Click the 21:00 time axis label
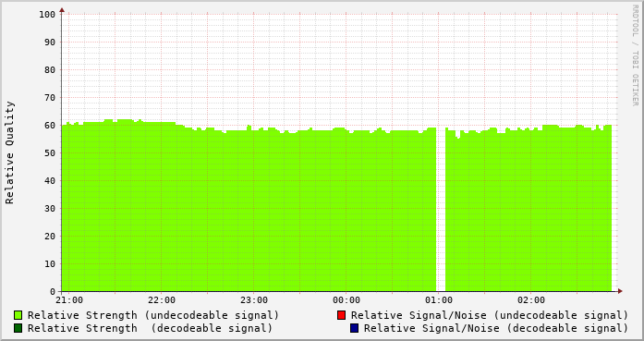Viewport: 644px width, 341px height. point(69,300)
